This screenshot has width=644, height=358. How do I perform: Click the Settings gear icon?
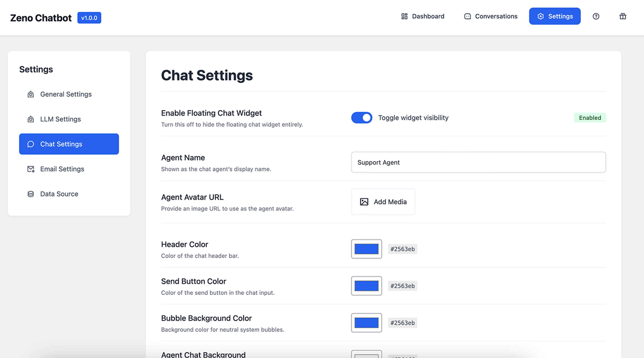pyautogui.click(x=540, y=17)
